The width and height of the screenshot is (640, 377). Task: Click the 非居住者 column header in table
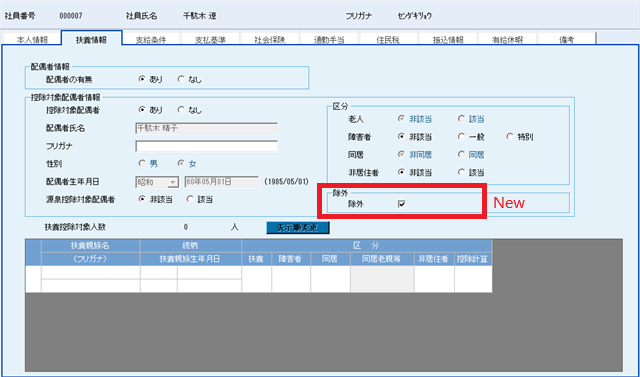click(x=434, y=259)
